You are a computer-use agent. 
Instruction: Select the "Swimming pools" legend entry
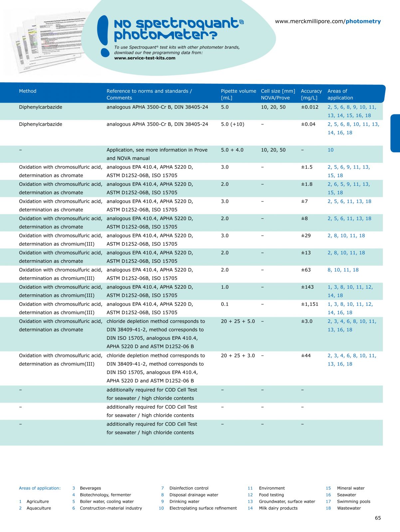(353, 501)
